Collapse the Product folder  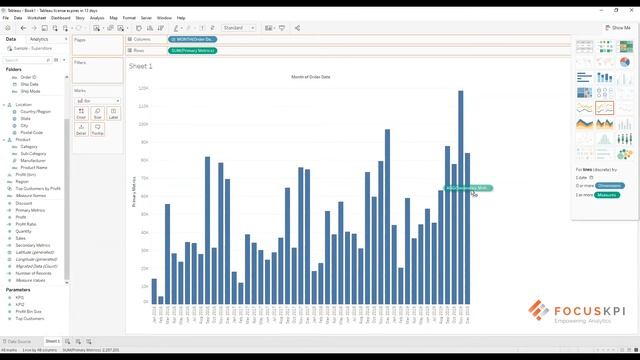coord(4,140)
